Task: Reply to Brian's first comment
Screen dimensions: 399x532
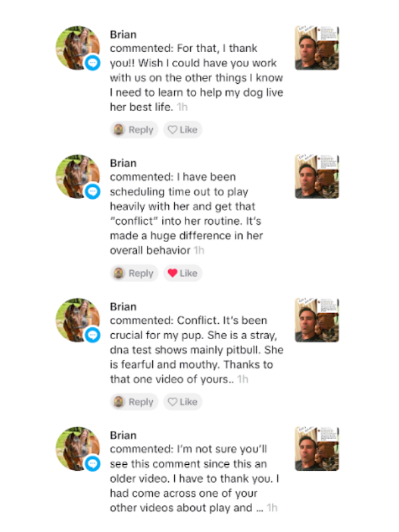Action: coord(134,130)
